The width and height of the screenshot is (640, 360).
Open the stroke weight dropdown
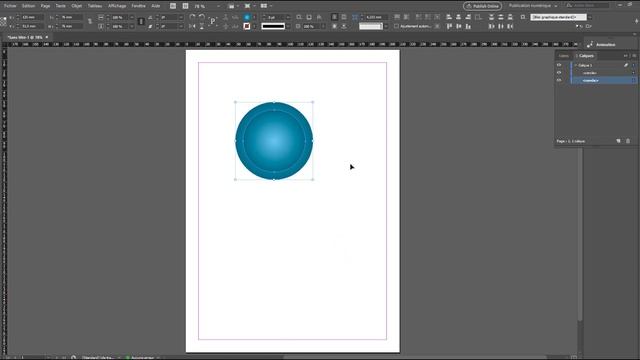pos(288,17)
